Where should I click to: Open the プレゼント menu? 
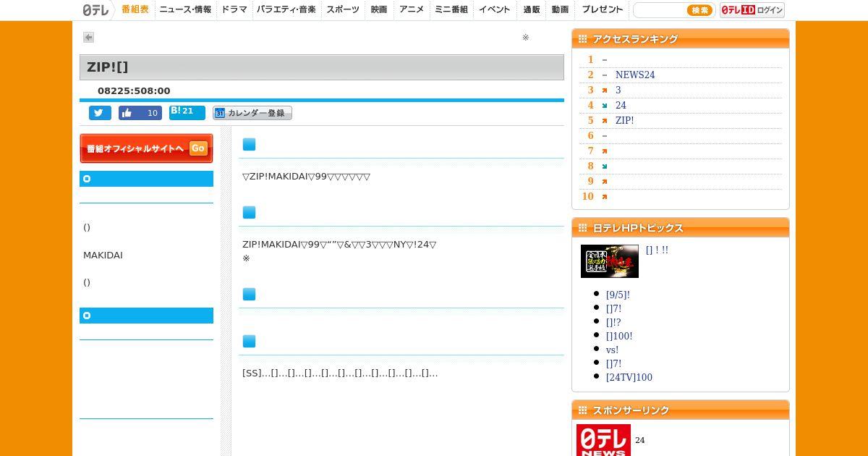coord(603,10)
